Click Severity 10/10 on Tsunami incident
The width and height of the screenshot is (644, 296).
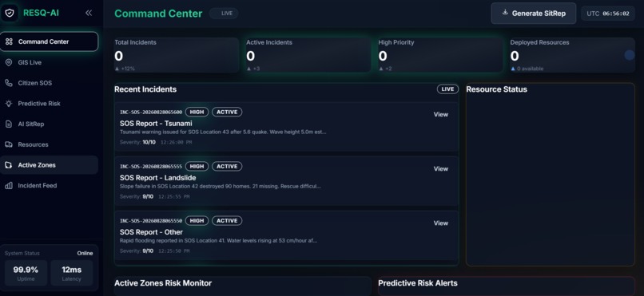(x=138, y=142)
